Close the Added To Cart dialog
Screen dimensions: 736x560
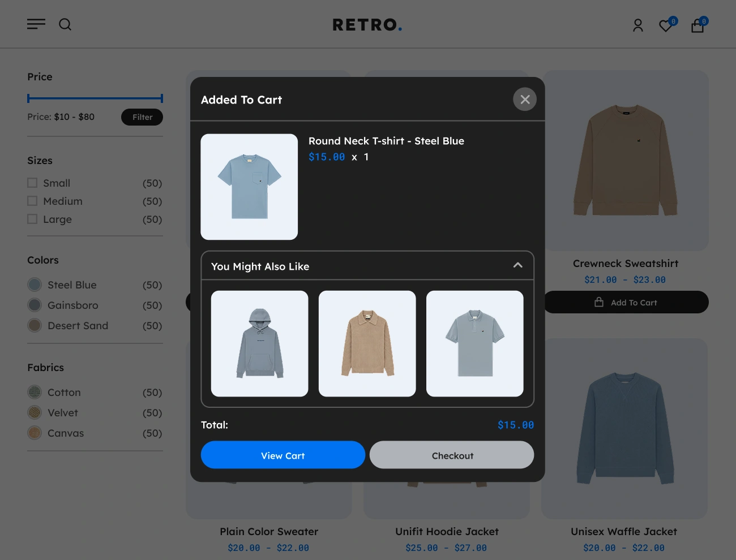pos(525,100)
